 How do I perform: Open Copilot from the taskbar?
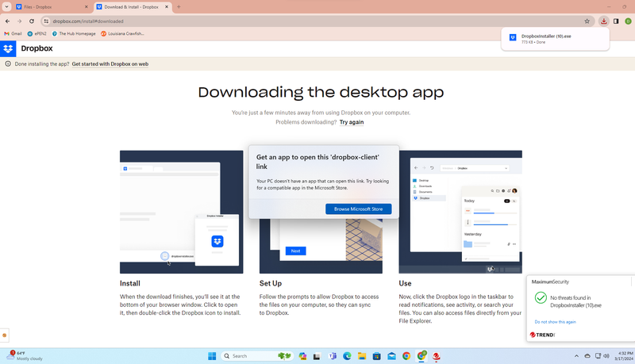pyautogui.click(x=302, y=356)
